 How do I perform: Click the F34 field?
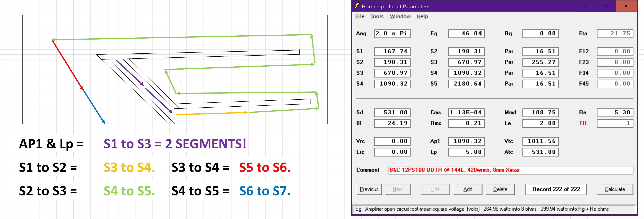[615, 73]
